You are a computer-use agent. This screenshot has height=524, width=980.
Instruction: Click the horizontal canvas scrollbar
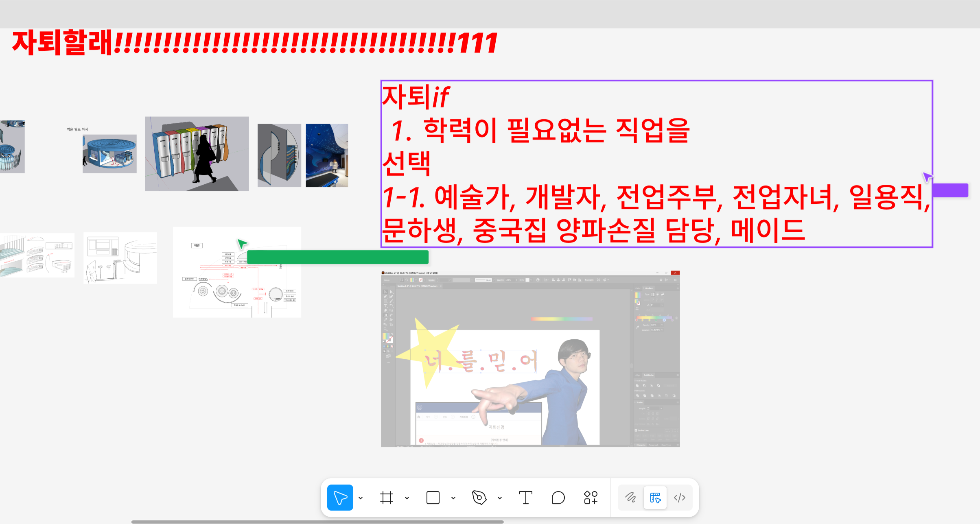pyautogui.click(x=317, y=522)
